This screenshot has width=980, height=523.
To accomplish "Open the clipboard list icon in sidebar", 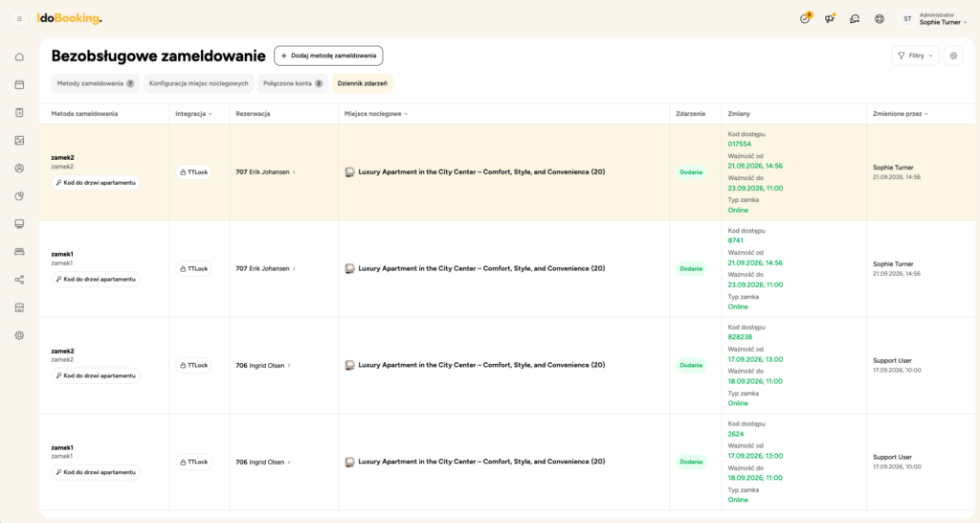I will [19, 113].
